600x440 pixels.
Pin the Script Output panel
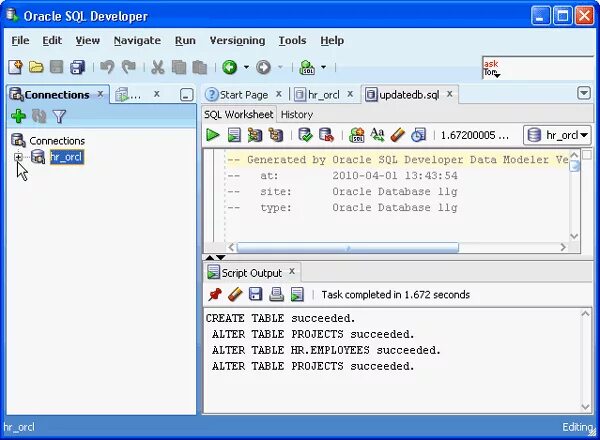(x=215, y=294)
